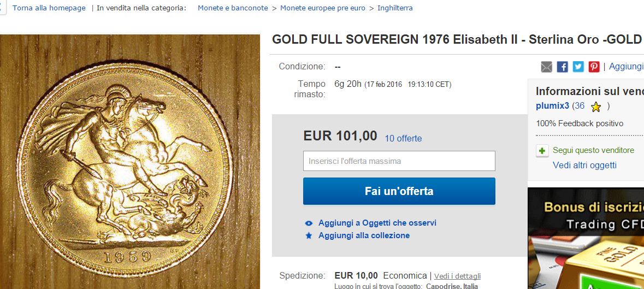This screenshot has height=289, width=644.
Task: View seller feedback score 36
Action: pyautogui.click(x=579, y=106)
